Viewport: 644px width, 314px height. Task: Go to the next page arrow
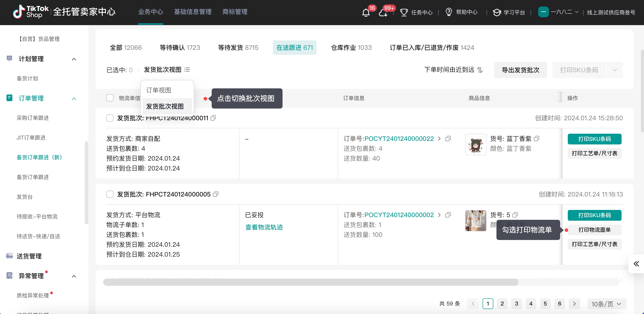pyautogui.click(x=574, y=303)
